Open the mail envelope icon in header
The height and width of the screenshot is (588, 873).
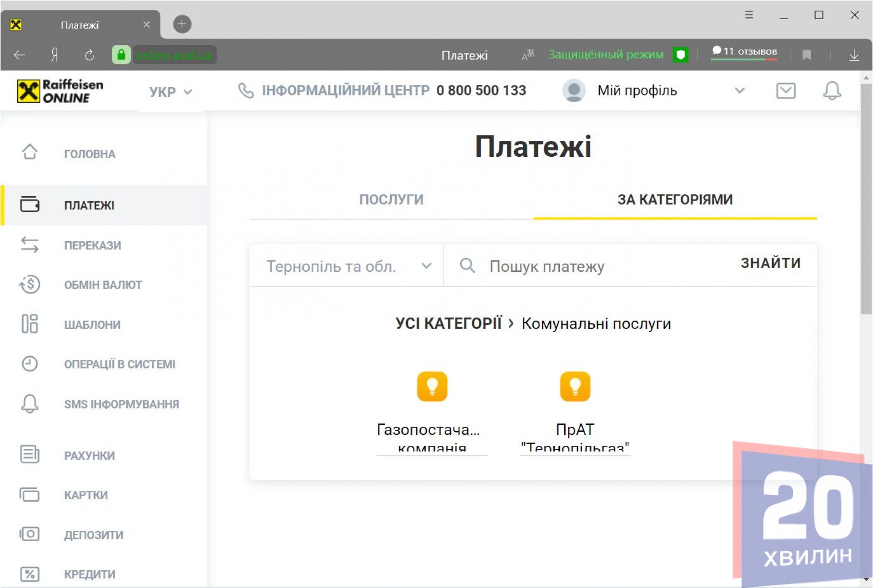785,90
